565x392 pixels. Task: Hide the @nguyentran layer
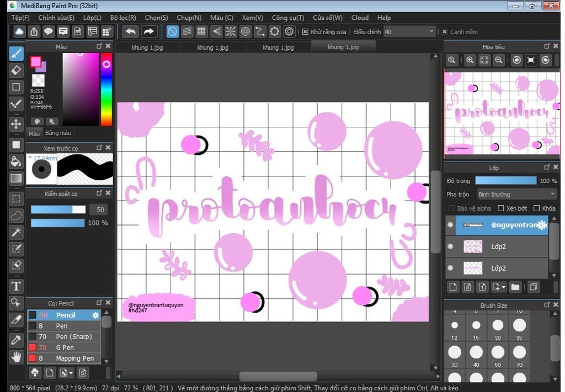450,225
